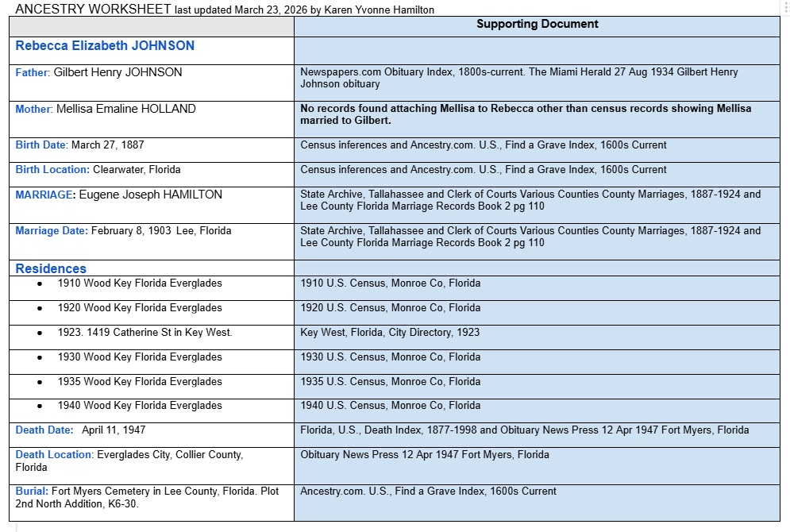The height and width of the screenshot is (532, 790).
Task: Click the Father: Gilbert Henry JOHNSON cell
Action: click(99, 72)
